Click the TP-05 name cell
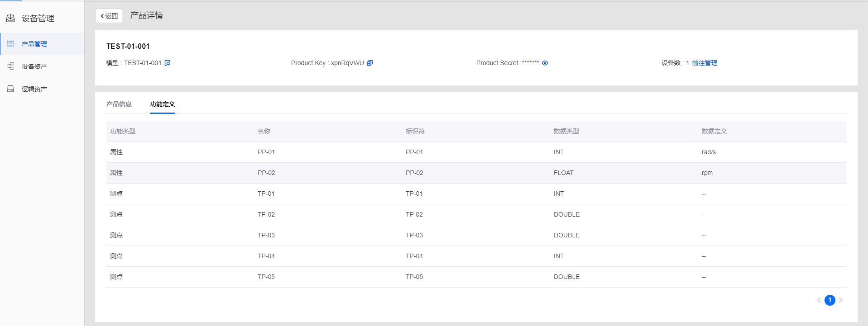This screenshot has height=326, width=868. point(266,277)
